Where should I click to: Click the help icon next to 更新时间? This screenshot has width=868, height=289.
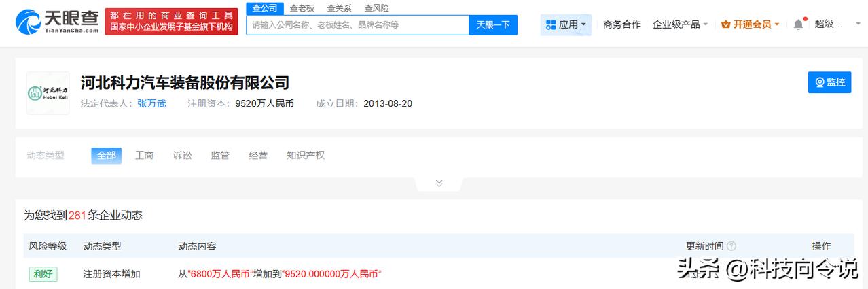coord(731,246)
